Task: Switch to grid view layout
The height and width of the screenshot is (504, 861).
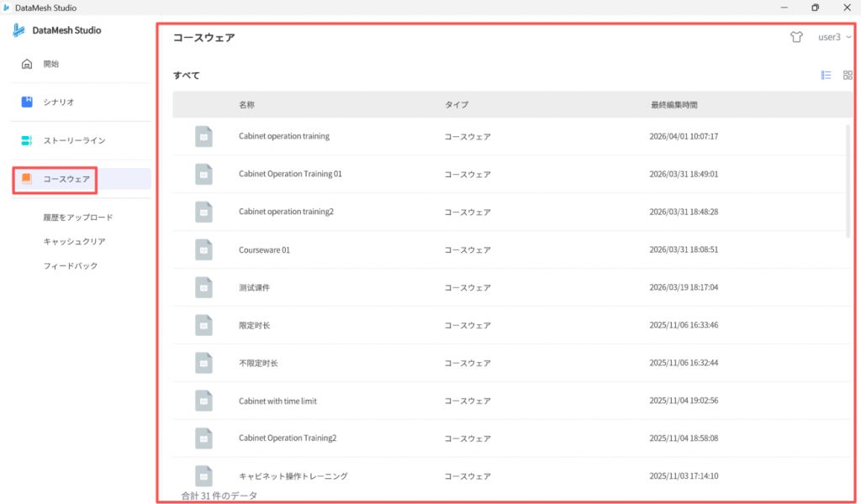Action: point(848,75)
